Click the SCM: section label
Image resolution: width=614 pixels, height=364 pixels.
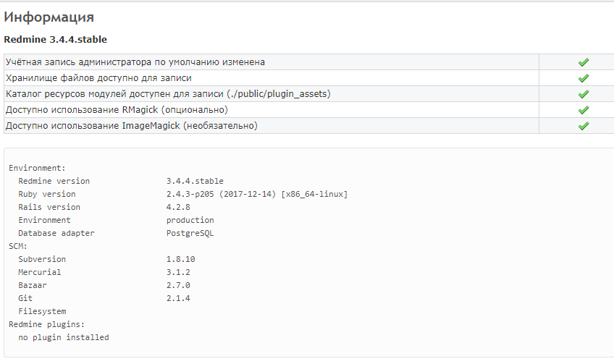click(x=18, y=246)
